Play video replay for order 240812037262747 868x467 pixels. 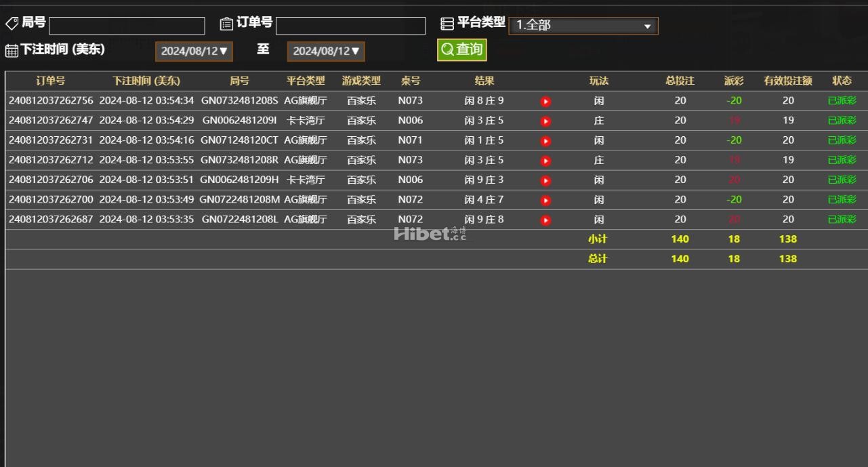(545, 121)
